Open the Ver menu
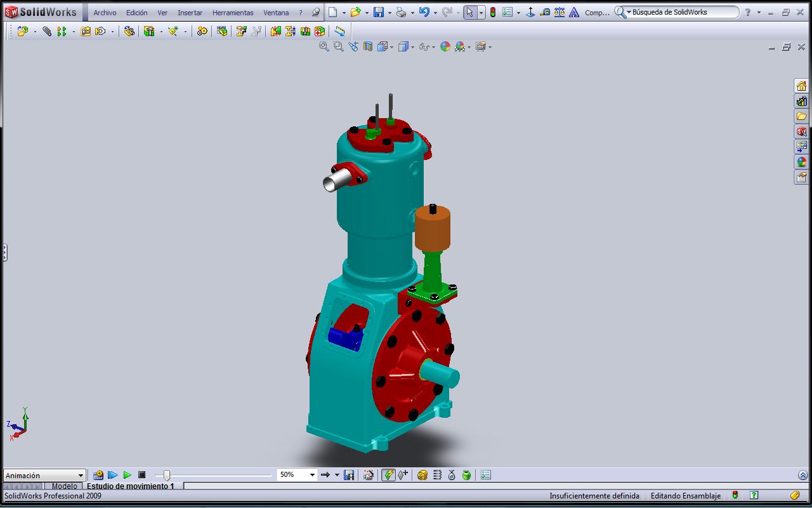This screenshot has width=812, height=508. [162, 12]
